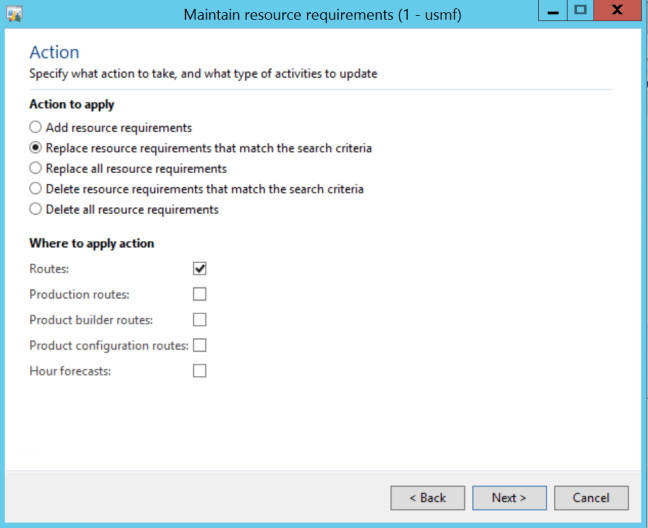Screen dimensions: 648x528
Task: Click the 'Specify what action to take' description
Action: point(203,74)
